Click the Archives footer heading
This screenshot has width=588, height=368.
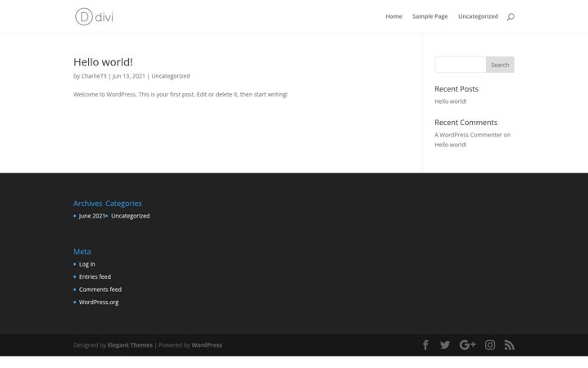(87, 203)
